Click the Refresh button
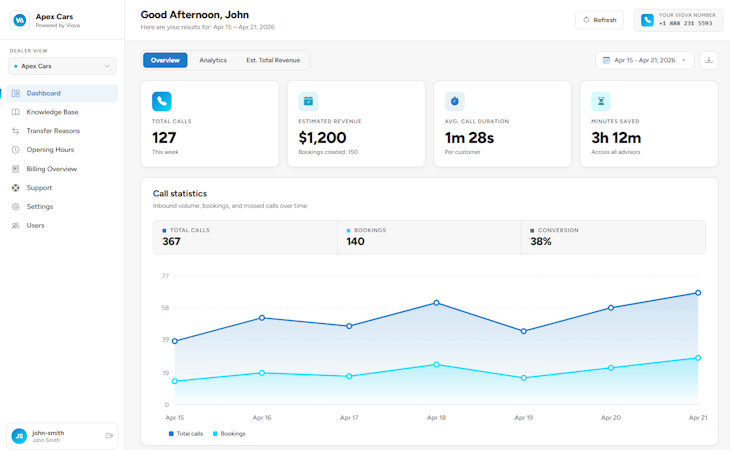The width and height of the screenshot is (730, 450). [x=599, y=20]
